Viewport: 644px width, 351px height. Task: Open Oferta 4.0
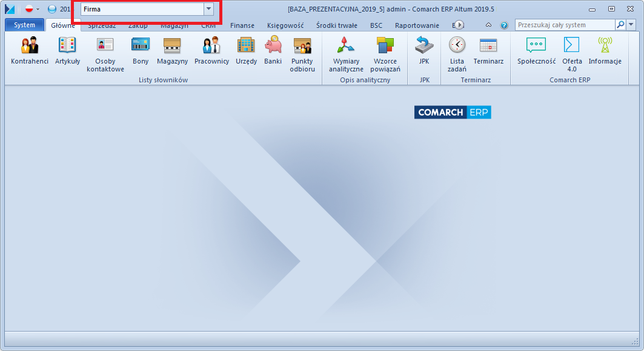572,54
